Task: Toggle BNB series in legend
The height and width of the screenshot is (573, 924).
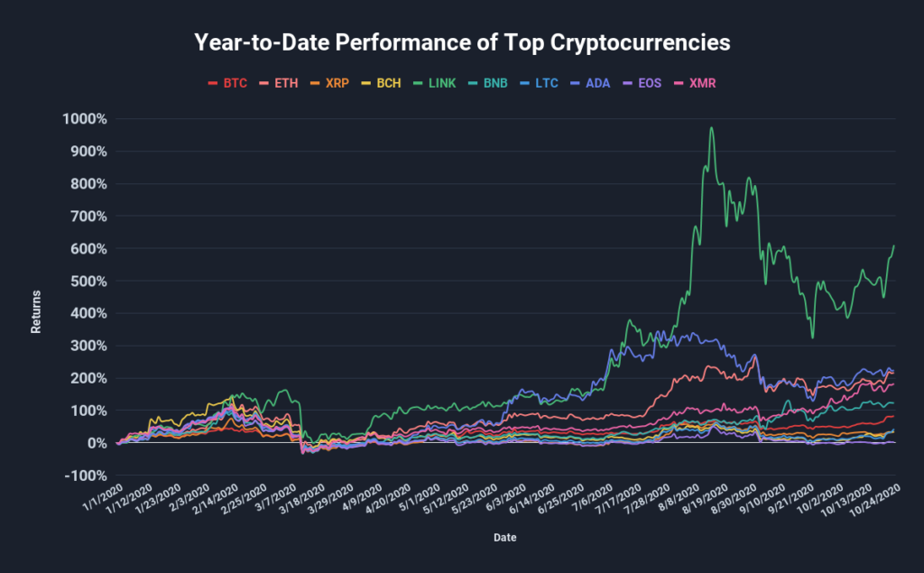Action: click(x=495, y=83)
